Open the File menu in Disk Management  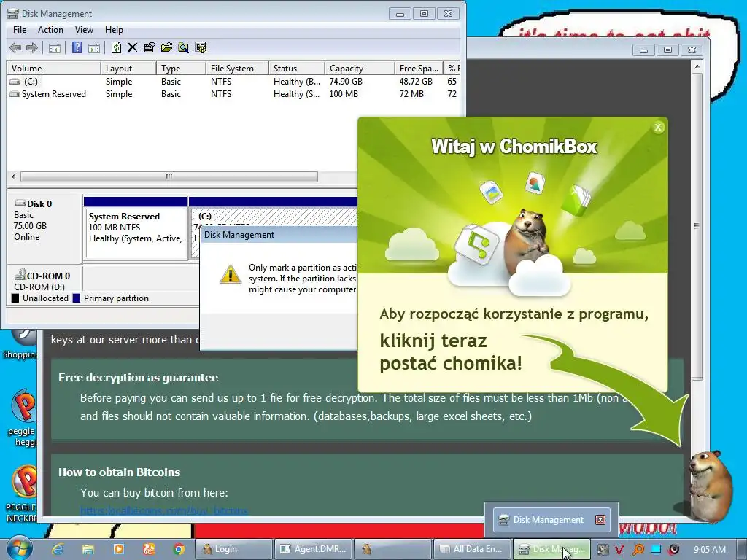(20, 29)
